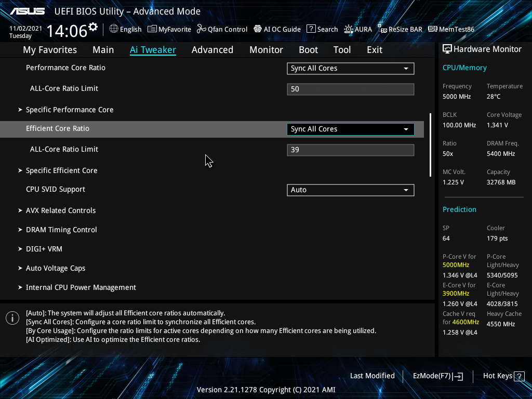Click the CPU/Memory section heading
532x399 pixels.
point(464,68)
